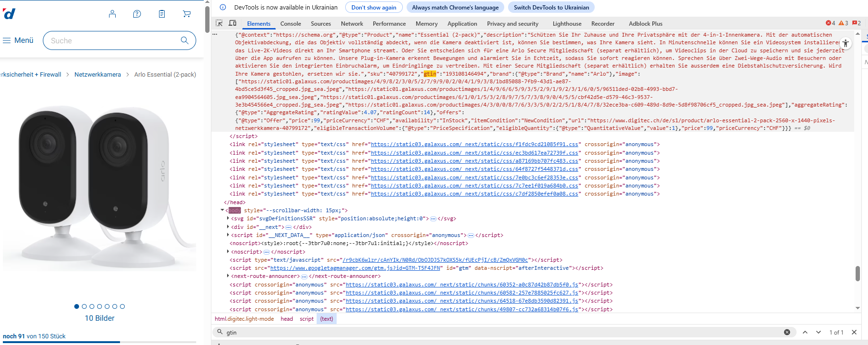
Task: Click the Suche search input field
Action: click(x=120, y=40)
